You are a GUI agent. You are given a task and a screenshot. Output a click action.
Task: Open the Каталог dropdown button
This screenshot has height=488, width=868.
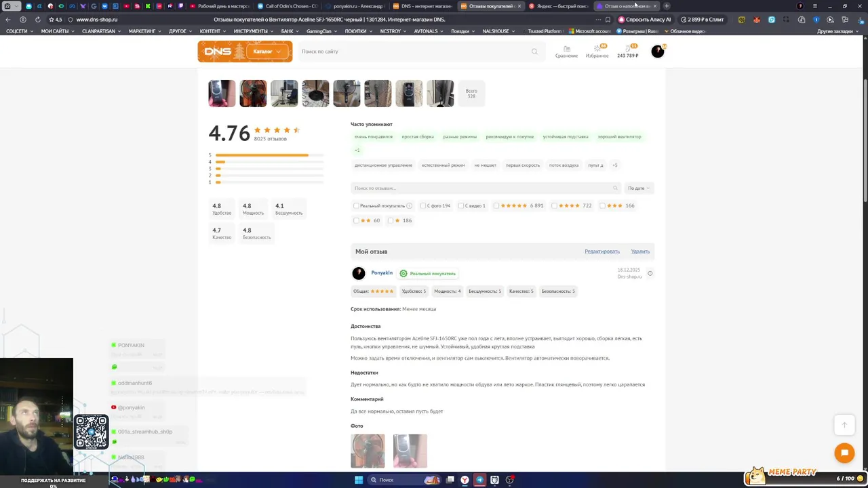click(x=267, y=52)
